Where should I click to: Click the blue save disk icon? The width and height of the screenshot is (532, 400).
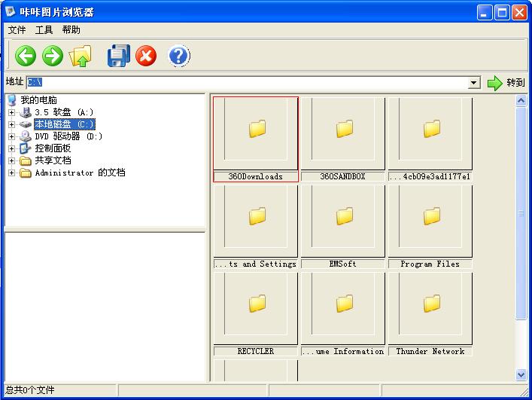[x=118, y=56]
